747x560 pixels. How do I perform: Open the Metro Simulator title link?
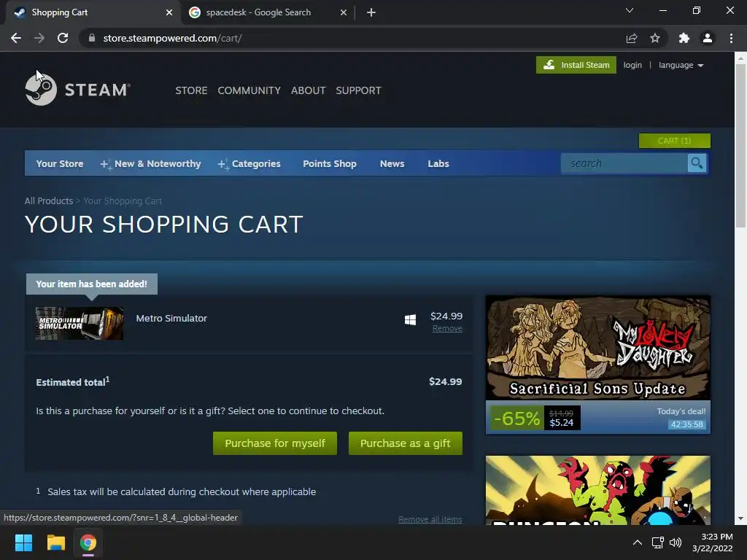click(171, 318)
